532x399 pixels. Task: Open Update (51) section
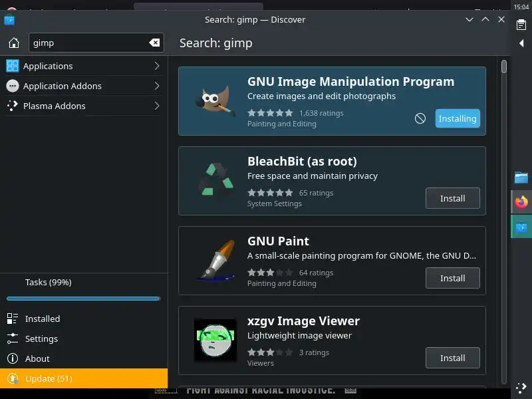(x=84, y=378)
